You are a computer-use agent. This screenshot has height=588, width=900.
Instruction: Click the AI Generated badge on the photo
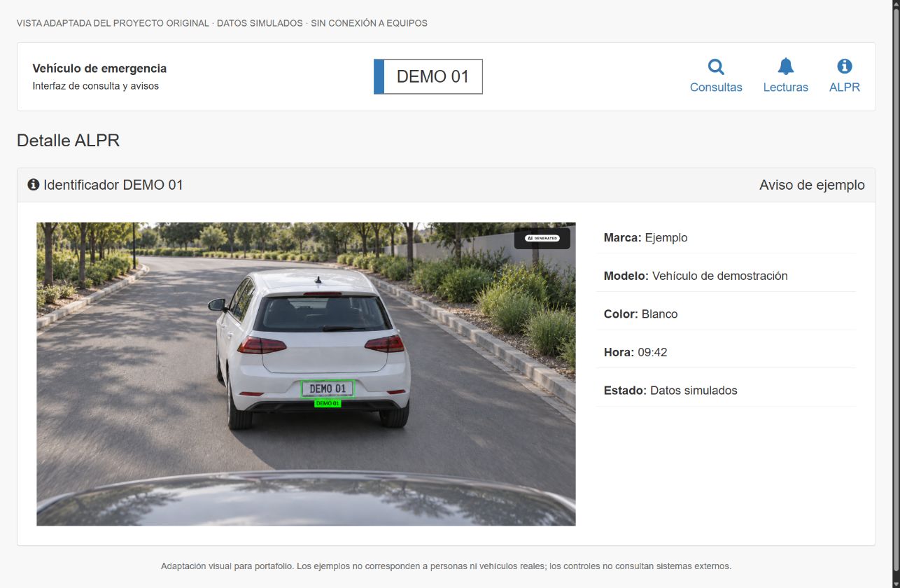coord(542,238)
